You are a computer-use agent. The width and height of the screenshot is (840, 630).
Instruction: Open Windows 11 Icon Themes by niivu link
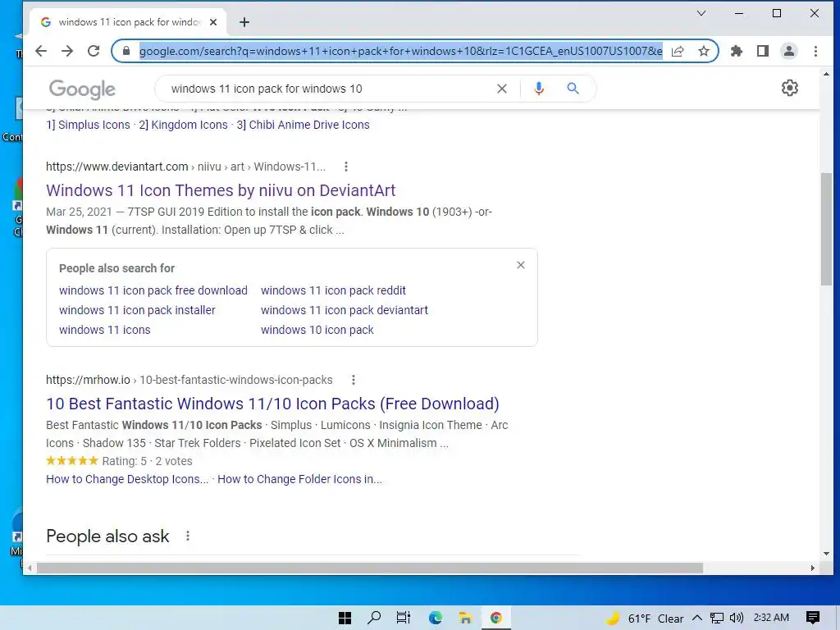click(221, 190)
